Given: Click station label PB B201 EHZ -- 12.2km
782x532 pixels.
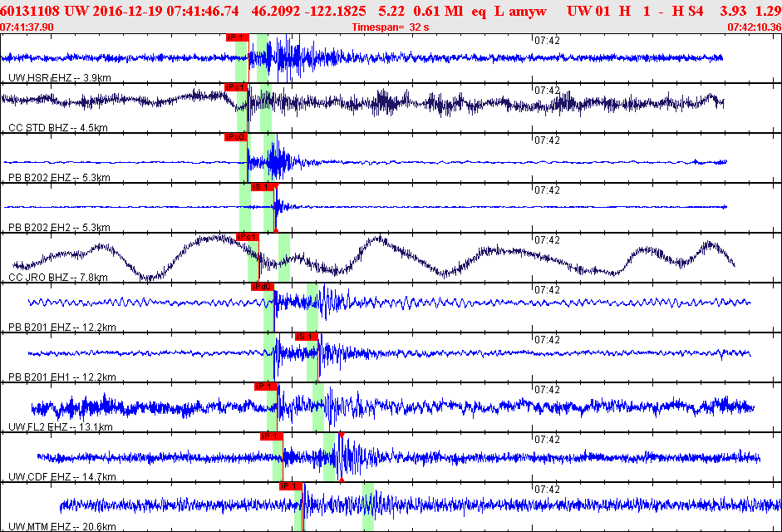Looking at the screenshot, I should [62, 328].
